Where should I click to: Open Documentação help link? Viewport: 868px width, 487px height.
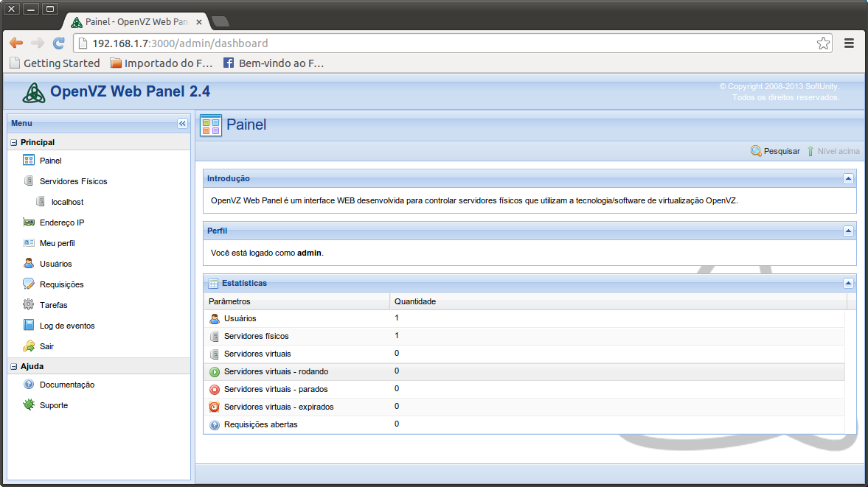point(67,385)
